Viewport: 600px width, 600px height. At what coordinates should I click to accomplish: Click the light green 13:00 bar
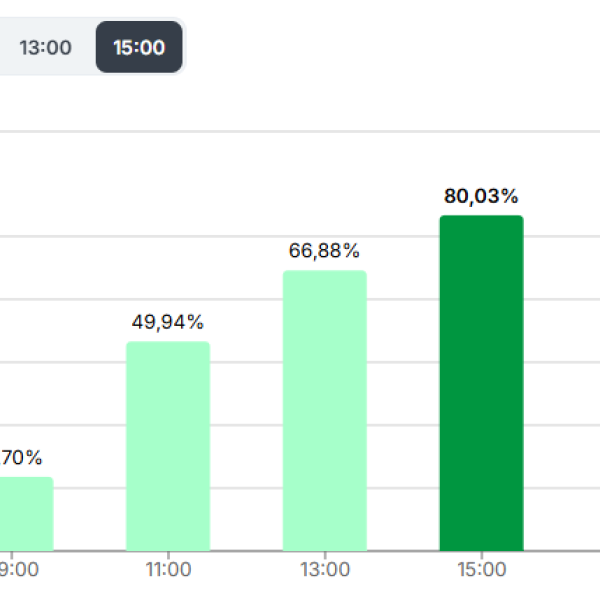pyautogui.click(x=324, y=410)
